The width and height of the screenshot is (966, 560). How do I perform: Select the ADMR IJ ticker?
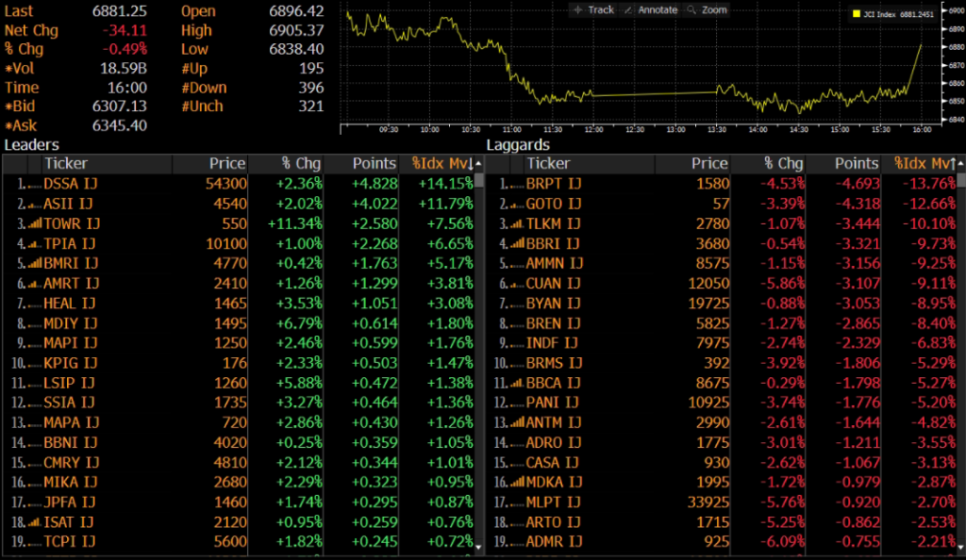(x=554, y=542)
